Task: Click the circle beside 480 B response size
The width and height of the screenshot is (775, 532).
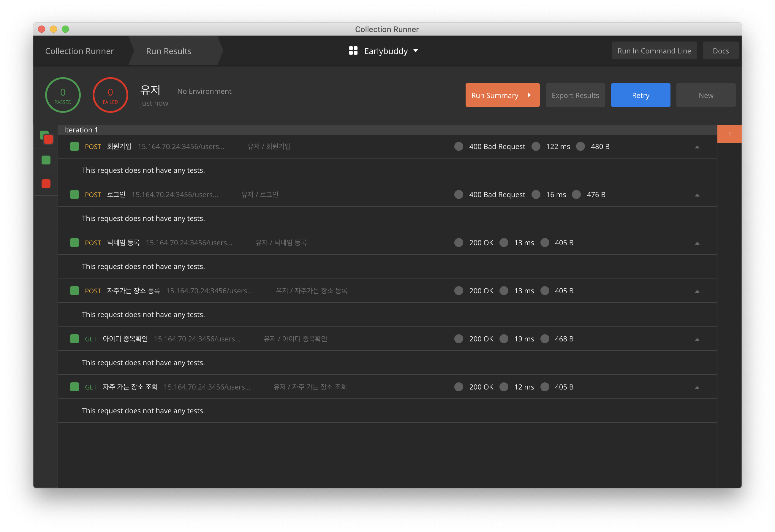Action: (x=581, y=146)
